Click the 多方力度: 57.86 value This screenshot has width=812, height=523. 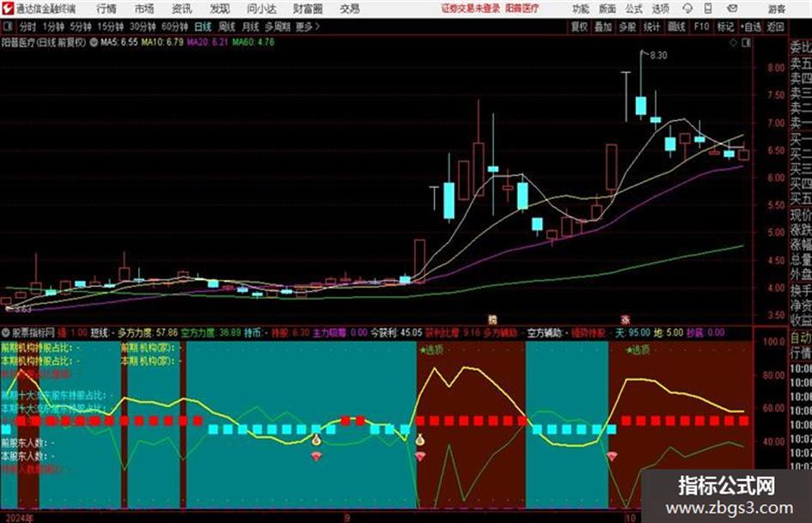coord(148,332)
